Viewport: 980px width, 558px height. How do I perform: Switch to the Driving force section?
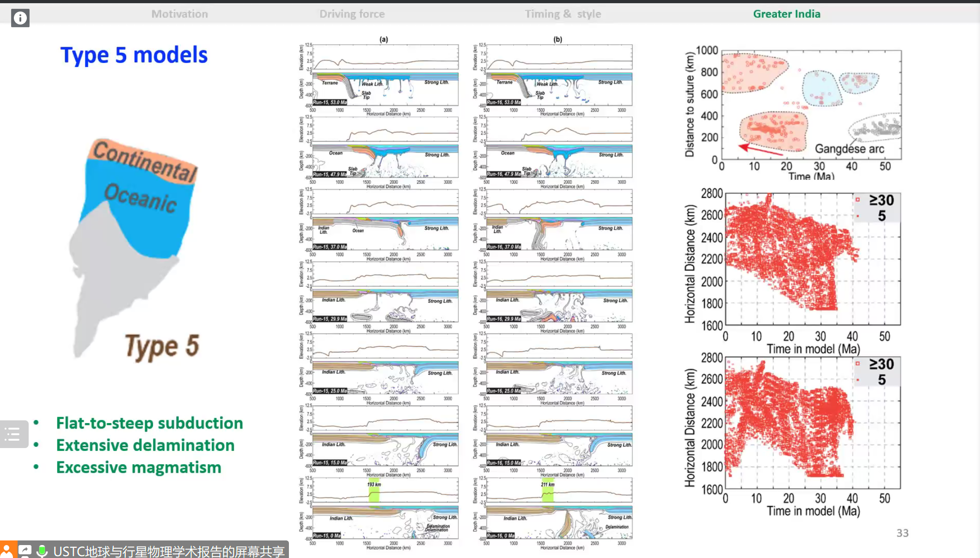point(352,14)
